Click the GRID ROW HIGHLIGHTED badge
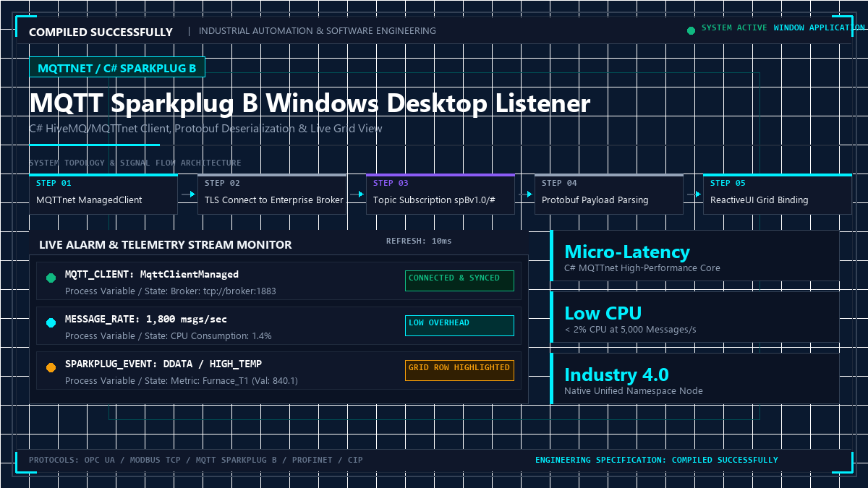 point(459,370)
